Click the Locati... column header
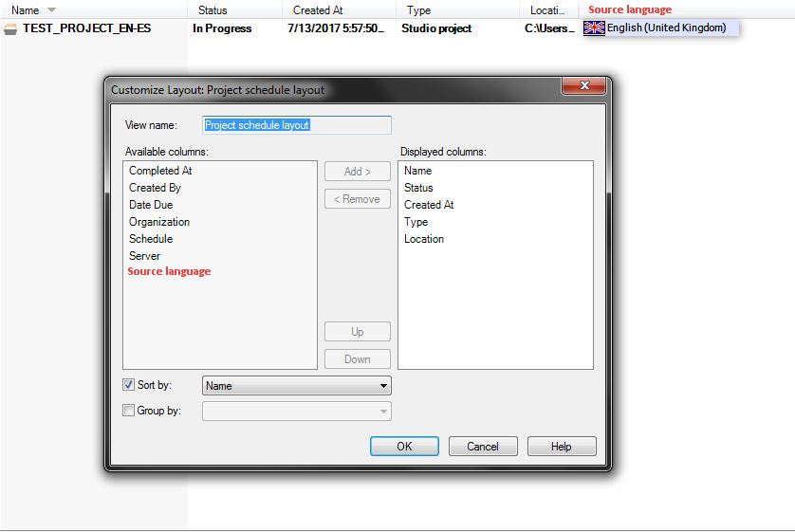Screen dimensions: 795x532 547,10
